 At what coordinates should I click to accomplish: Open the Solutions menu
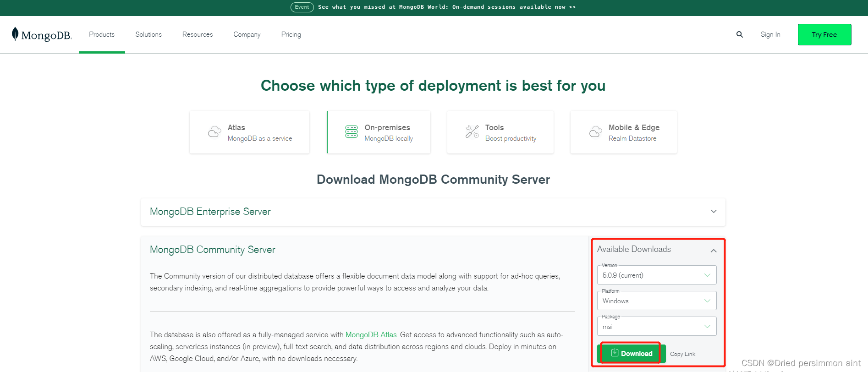tap(148, 34)
